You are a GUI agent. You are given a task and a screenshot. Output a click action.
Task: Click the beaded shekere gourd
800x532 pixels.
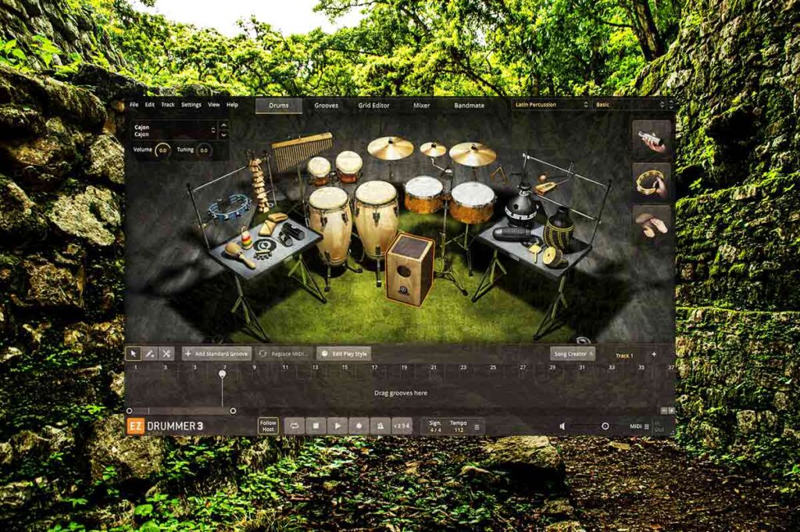pos(558,229)
